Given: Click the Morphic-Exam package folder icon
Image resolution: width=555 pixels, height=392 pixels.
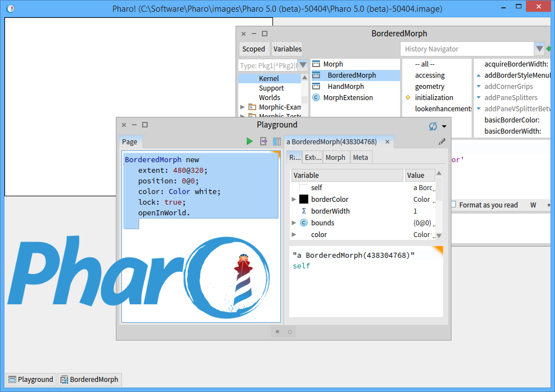Looking at the screenshot, I should coord(252,107).
